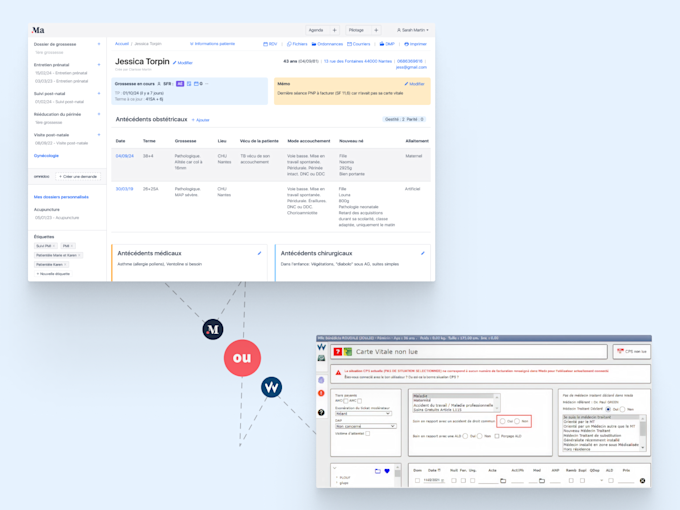Viewport: 680px width, 510px height.
Task: Click Modifier in the Mémo card
Action: (x=414, y=84)
